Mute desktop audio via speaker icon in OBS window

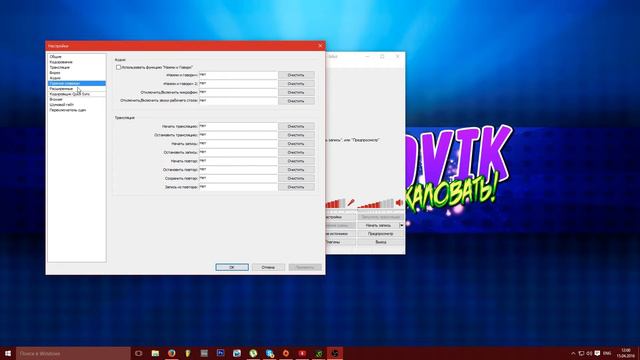coord(399,202)
